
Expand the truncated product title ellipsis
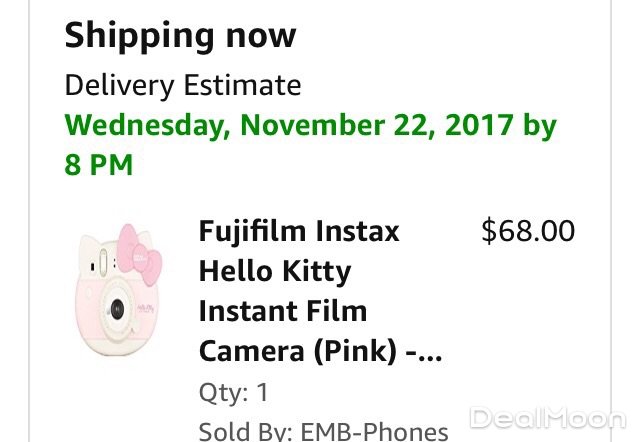pos(426,351)
